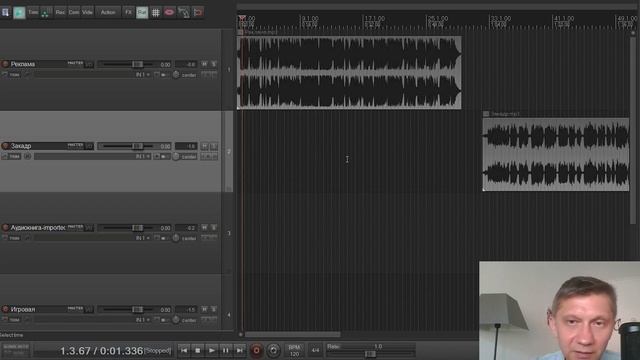Image resolution: width=640 pixels, height=360 pixels.
Task: Pause playback in transport
Action: point(226,350)
